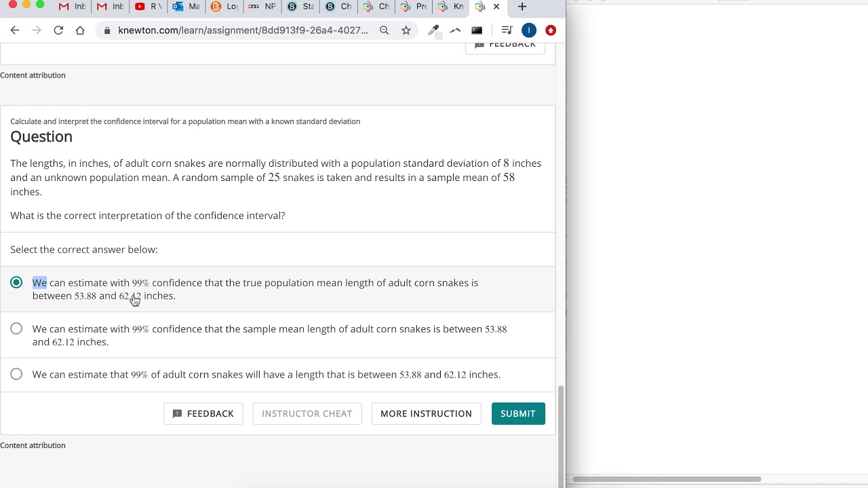Click the lower Content attribution link
868x488 pixels.
[x=33, y=445]
